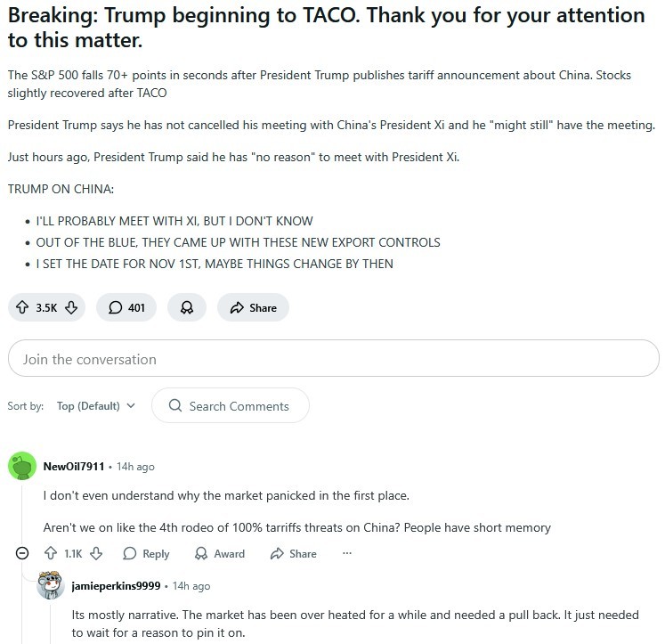The image size is (665, 644).
Task: Upvote NewOil7911's comment
Action: point(50,553)
